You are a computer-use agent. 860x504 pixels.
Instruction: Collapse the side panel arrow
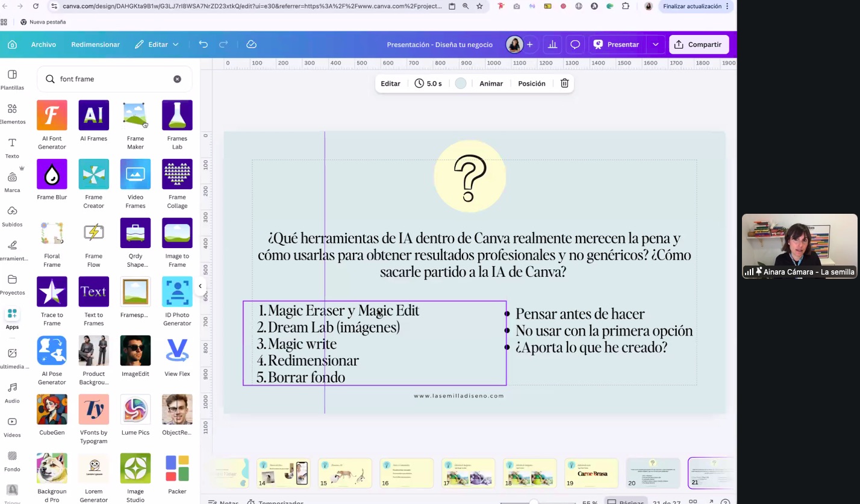tap(200, 286)
